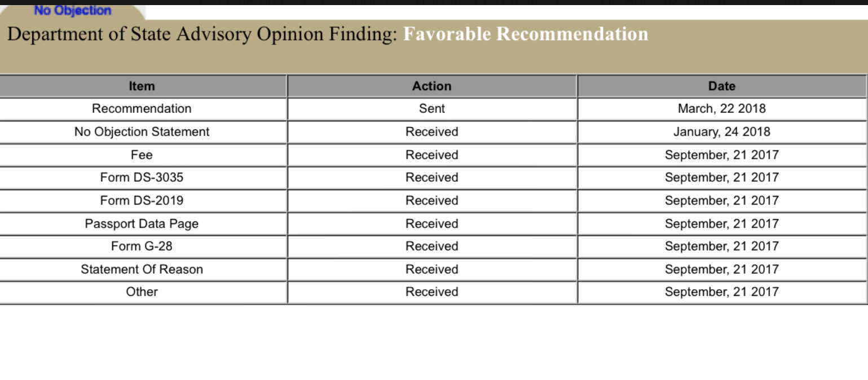Select the January, 24 2018 date
Viewport: 868px width, 380px height.
[721, 132]
